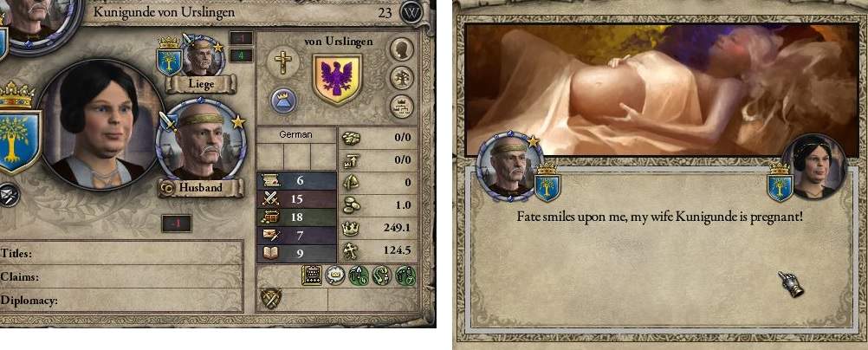Screen dimensions: 868x350
Task: Open the family tree icon
Action: tap(402, 78)
